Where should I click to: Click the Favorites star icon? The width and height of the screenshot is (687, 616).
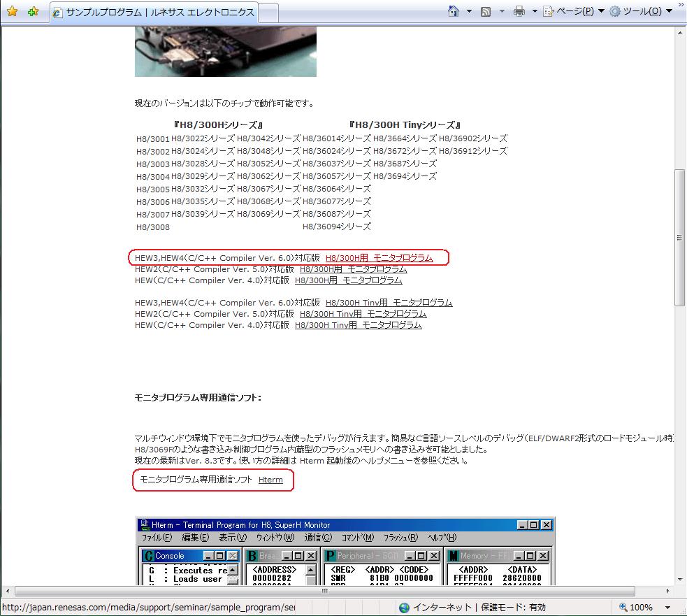pyautogui.click(x=12, y=12)
